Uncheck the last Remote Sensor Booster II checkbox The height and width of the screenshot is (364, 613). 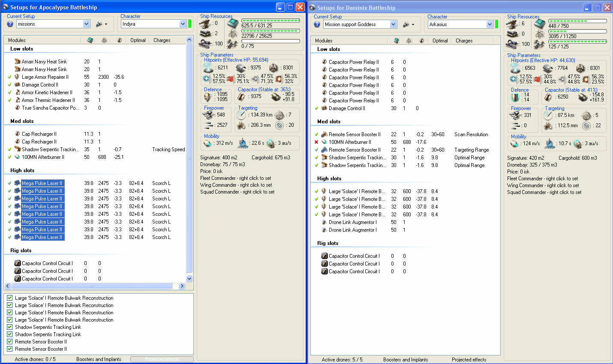pyautogui.click(x=10, y=349)
